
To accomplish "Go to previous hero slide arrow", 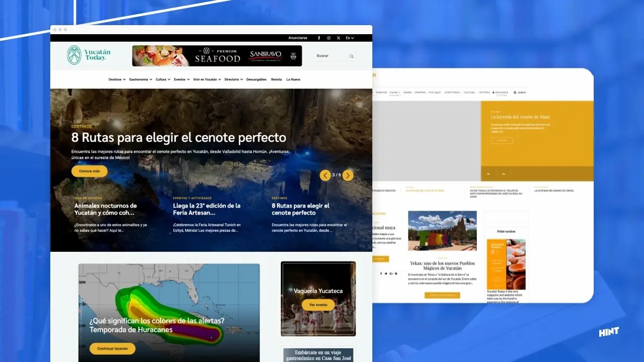I will click(326, 175).
